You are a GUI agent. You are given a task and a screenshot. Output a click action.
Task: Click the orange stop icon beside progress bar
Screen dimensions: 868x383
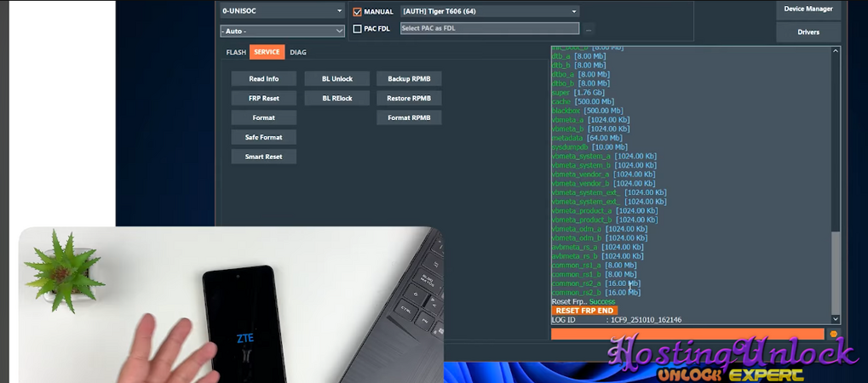coord(834,334)
